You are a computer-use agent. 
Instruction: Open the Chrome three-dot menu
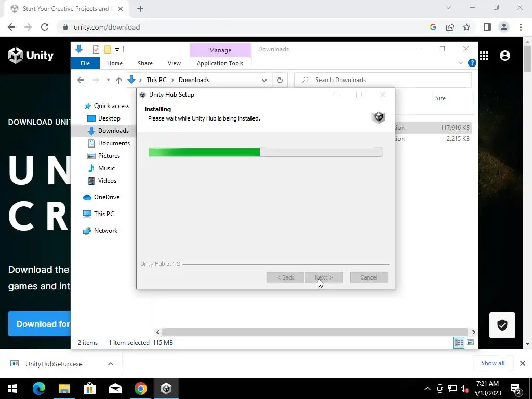tap(521, 27)
